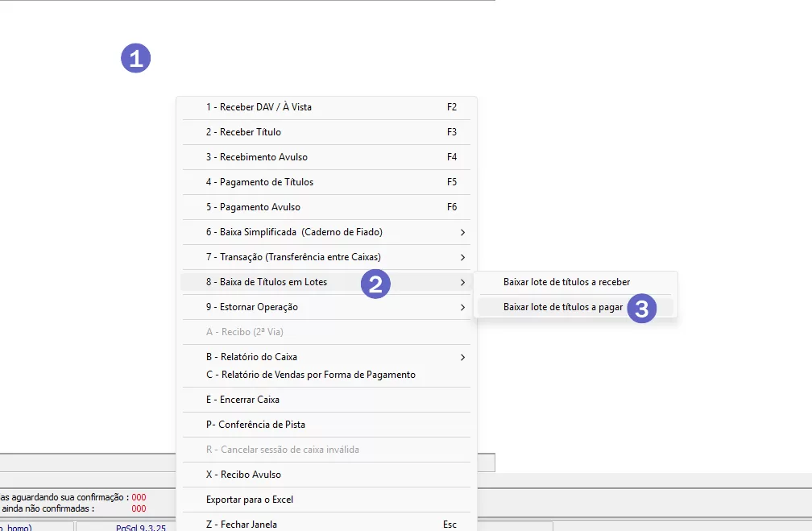The width and height of the screenshot is (812, 531).
Task: Open Conferência de Pista
Action: click(255, 425)
